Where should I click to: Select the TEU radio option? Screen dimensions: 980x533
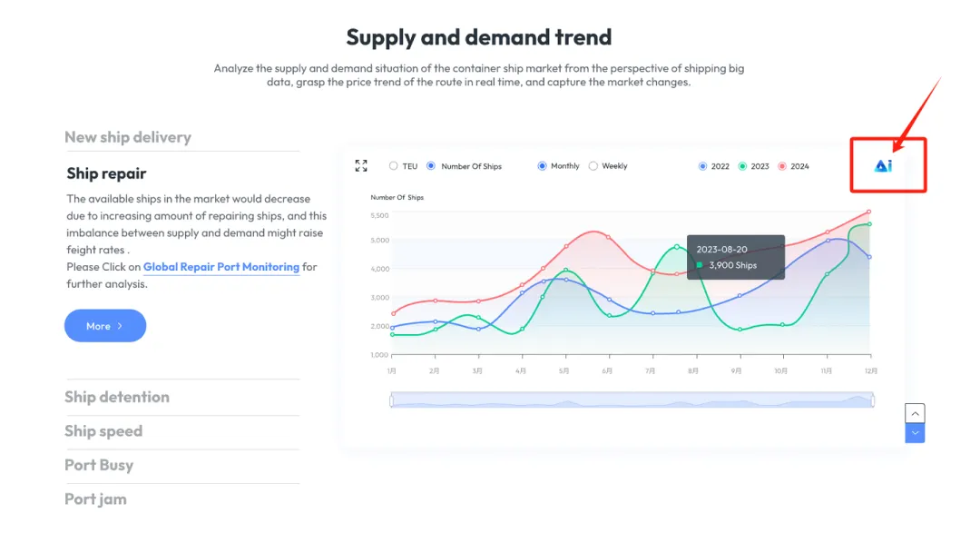(403, 166)
